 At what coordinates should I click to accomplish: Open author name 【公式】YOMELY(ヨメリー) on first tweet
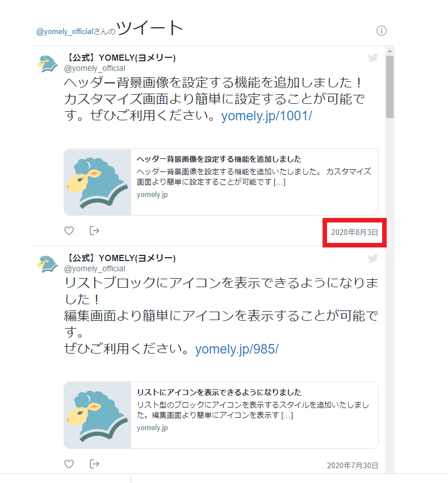[x=120, y=57]
